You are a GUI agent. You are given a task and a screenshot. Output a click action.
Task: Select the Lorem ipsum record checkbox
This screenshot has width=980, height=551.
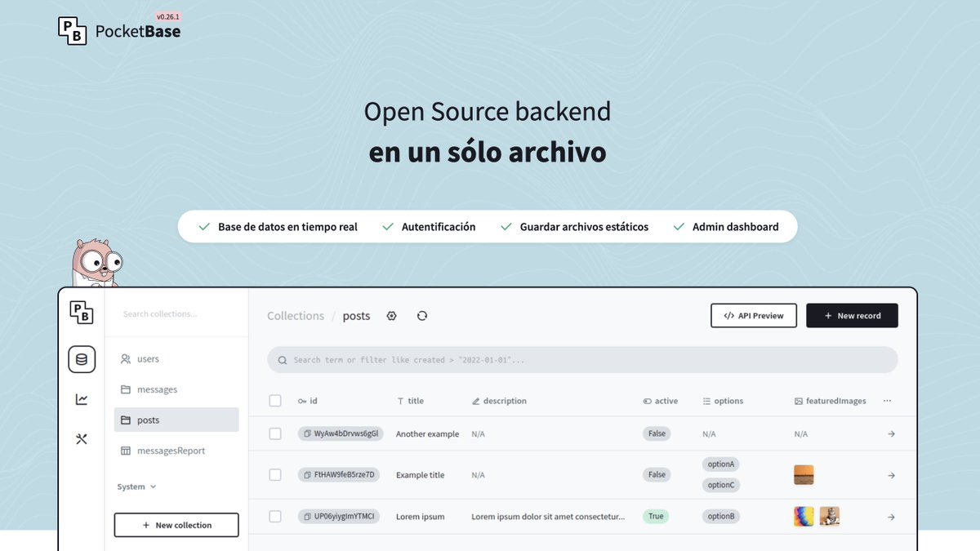(275, 516)
